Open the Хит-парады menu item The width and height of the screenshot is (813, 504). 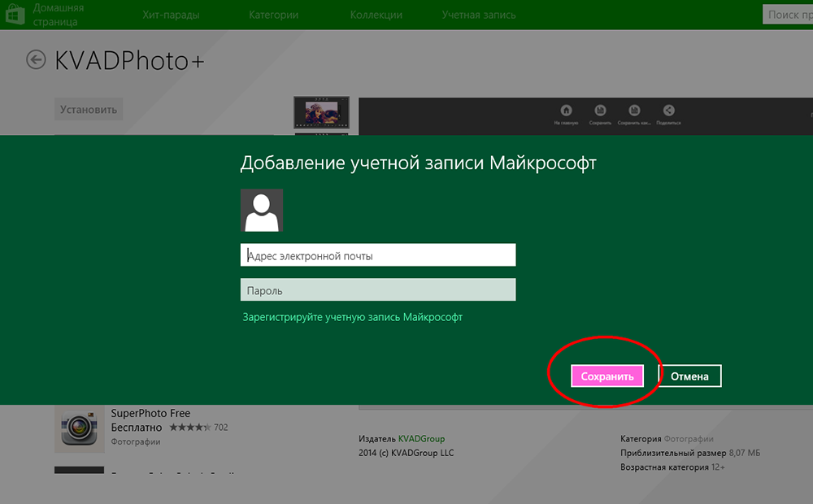coord(171,15)
